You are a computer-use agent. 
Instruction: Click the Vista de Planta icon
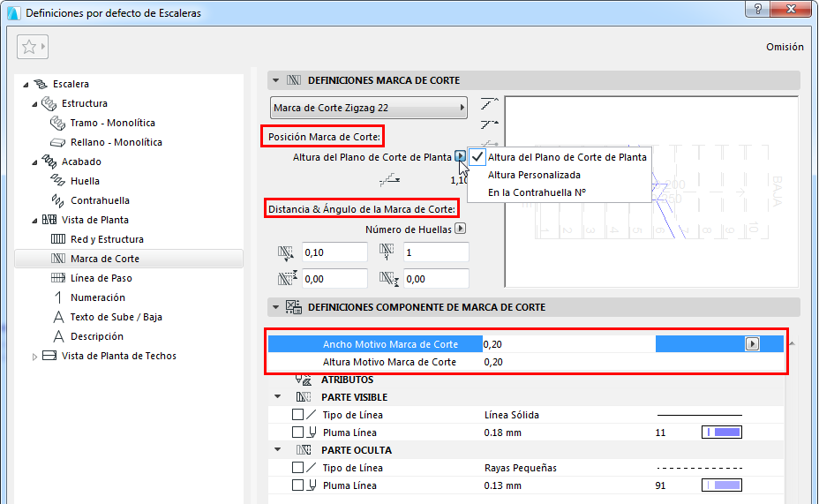pos(49,220)
